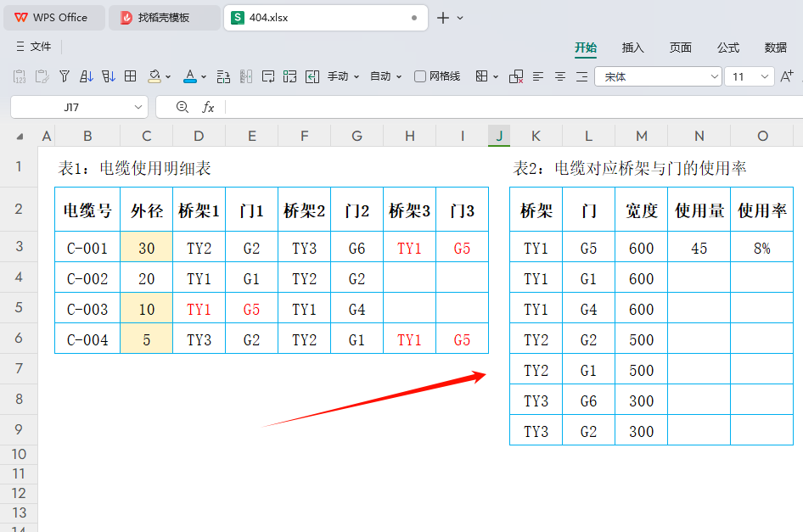The width and height of the screenshot is (803, 532).
Task: Click the filter funnel icon
Action: pos(64,77)
